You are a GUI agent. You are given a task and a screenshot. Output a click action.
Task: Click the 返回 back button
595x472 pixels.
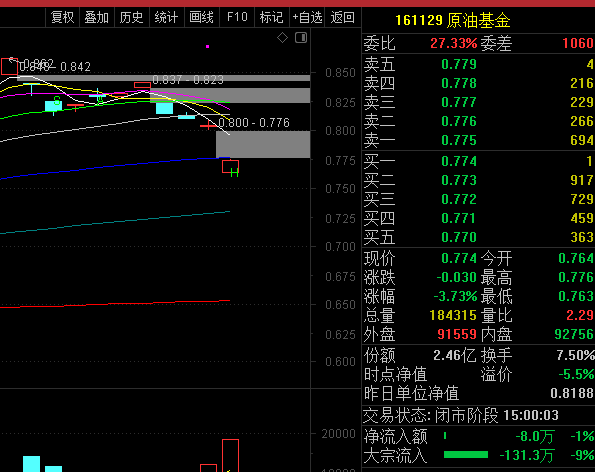click(x=343, y=17)
